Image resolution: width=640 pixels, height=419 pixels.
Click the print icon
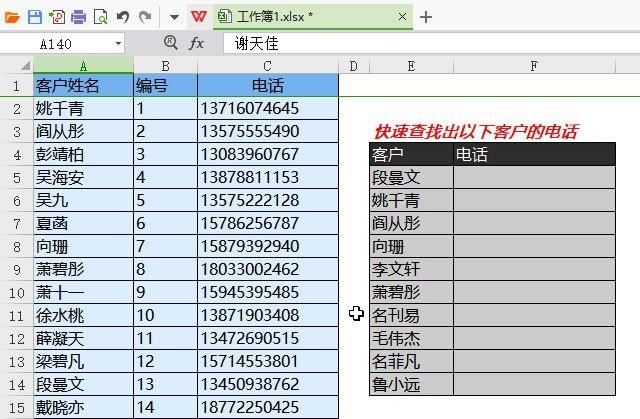78,17
